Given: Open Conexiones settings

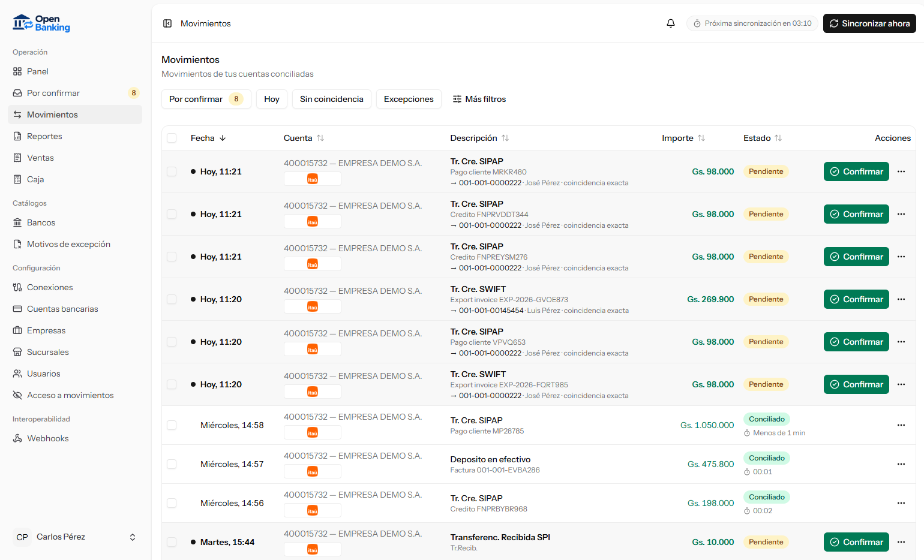Looking at the screenshot, I should pyautogui.click(x=75, y=287).
